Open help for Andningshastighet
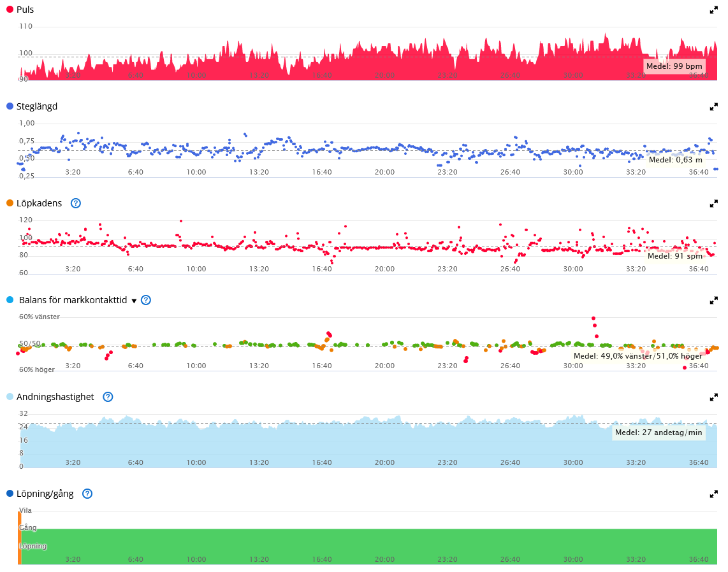Screen dimensions: 728x572 108,397
